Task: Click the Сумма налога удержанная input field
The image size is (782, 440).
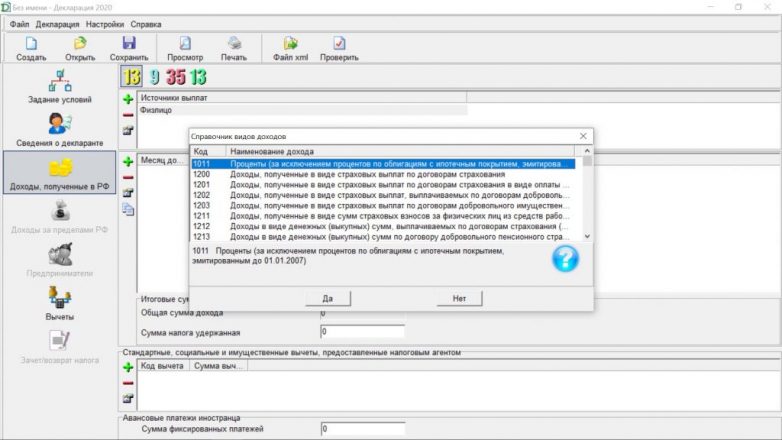Action: (x=362, y=331)
